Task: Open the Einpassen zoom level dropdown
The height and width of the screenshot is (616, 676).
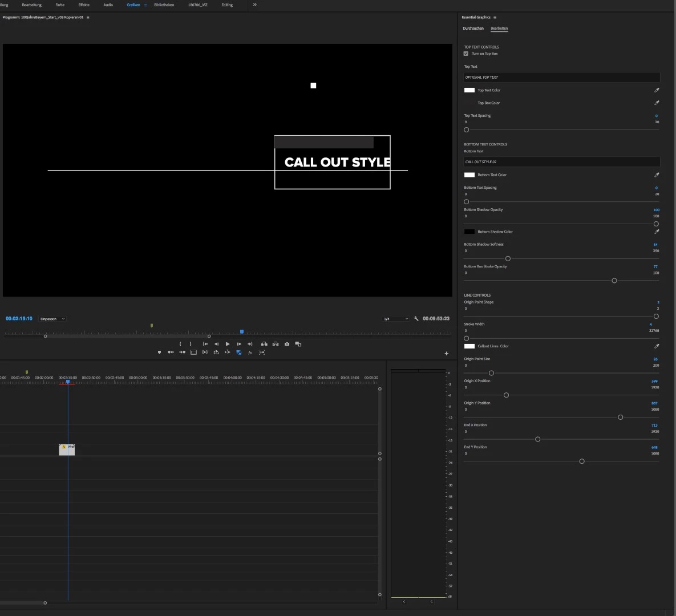Action: tap(52, 319)
